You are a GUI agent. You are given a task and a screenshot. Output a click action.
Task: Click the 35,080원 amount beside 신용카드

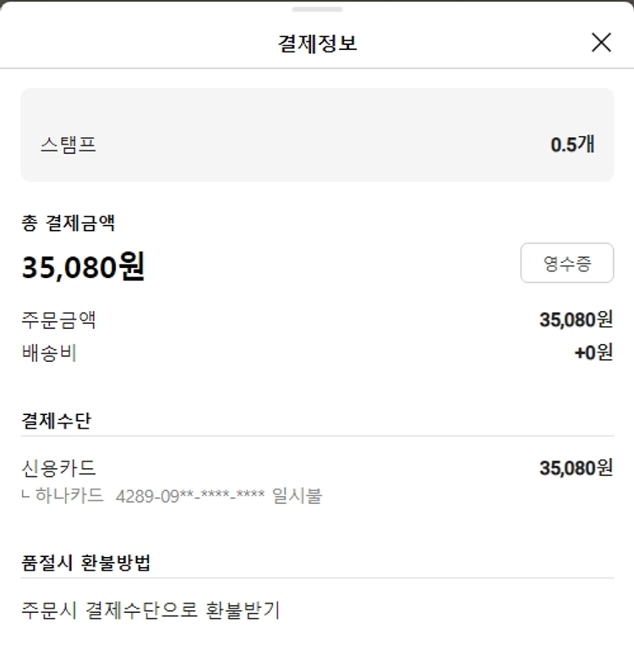click(576, 467)
